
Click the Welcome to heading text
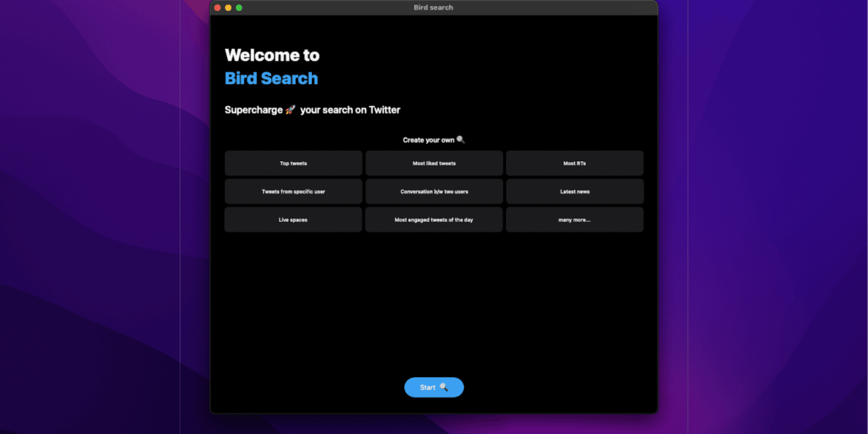coord(272,55)
